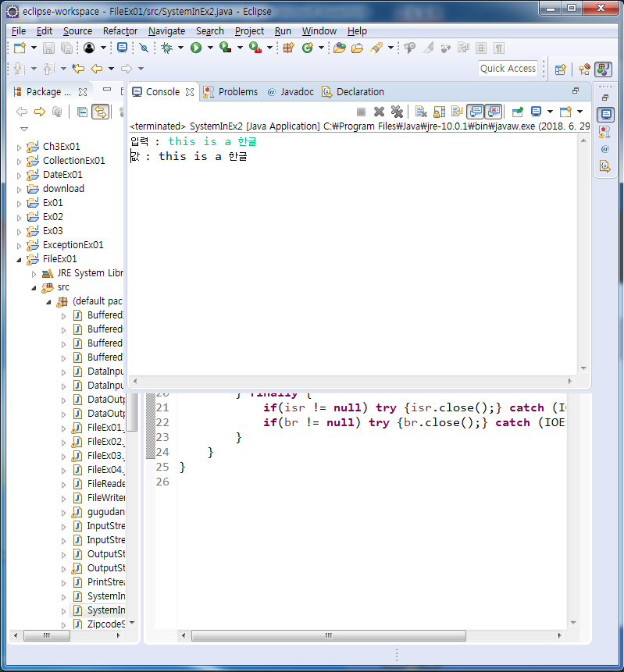Switch to the Declaration tab
The image size is (624, 672).
click(353, 92)
